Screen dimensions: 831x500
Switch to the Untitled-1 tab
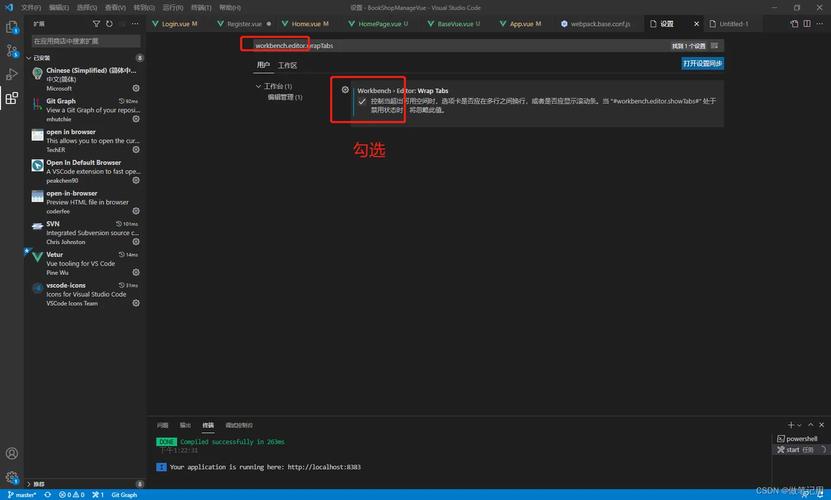coord(733,24)
